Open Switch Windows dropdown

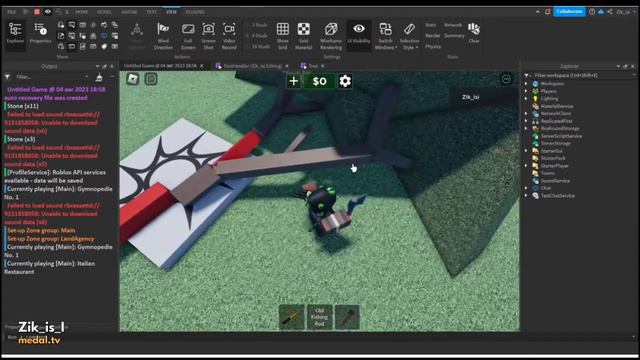pyautogui.click(x=386, y=36)
